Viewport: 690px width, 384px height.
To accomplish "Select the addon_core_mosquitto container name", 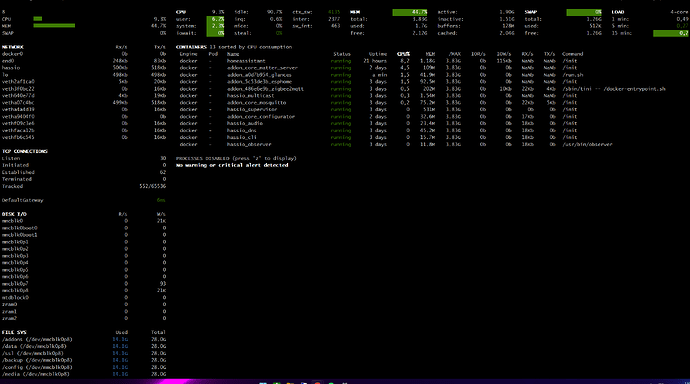I will [257, 103].
